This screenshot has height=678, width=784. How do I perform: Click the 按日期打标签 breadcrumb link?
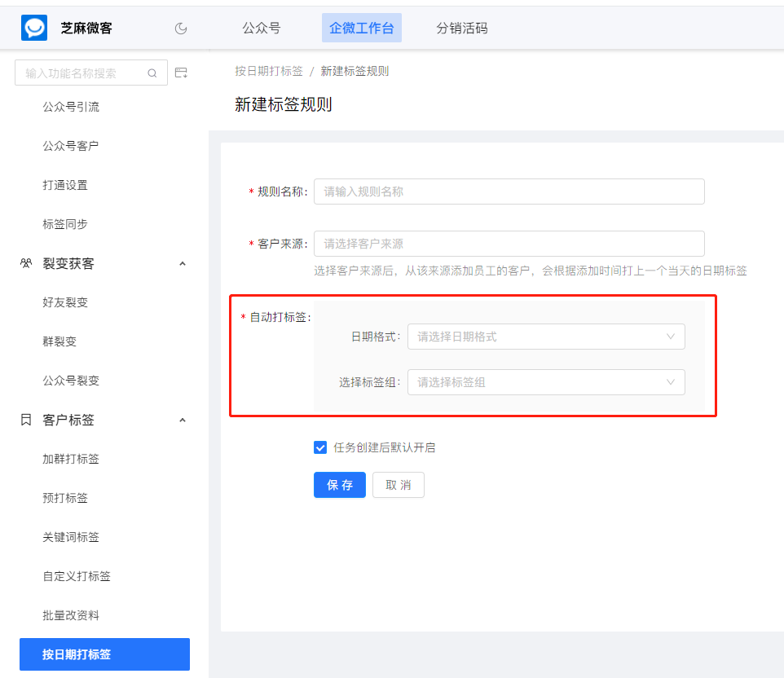tap(269, 71)
